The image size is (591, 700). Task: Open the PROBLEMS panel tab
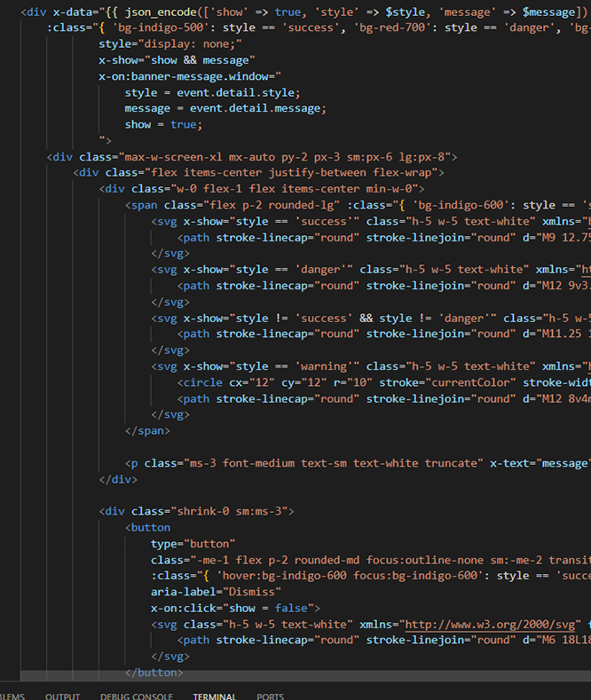coord(11,696)
